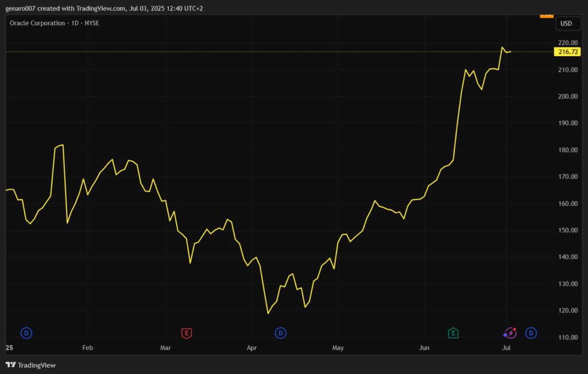The width and height of the screenshot is (588, 374).
Task: Select the dividend marker after July
Action: point(532,333)
